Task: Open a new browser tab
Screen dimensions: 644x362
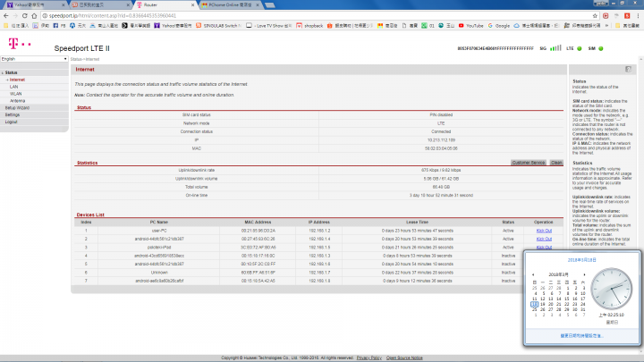Action: [x=270, y=5]
